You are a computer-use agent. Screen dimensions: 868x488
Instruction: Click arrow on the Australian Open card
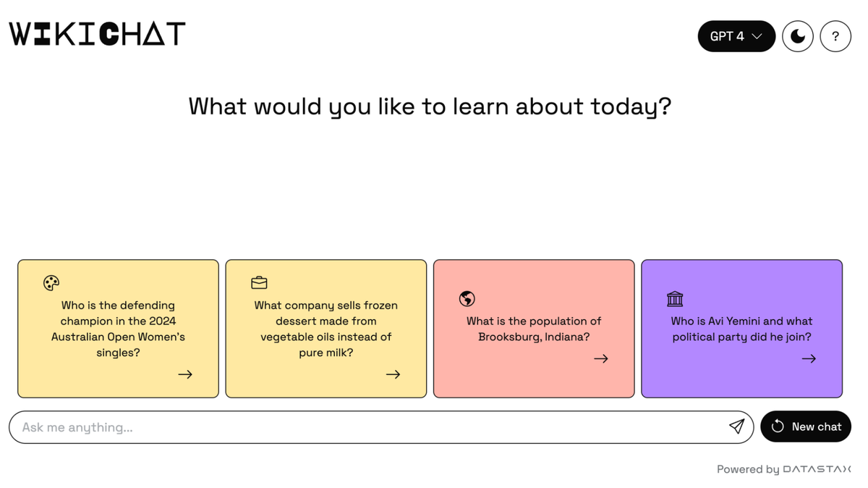[x=185, y=374]
